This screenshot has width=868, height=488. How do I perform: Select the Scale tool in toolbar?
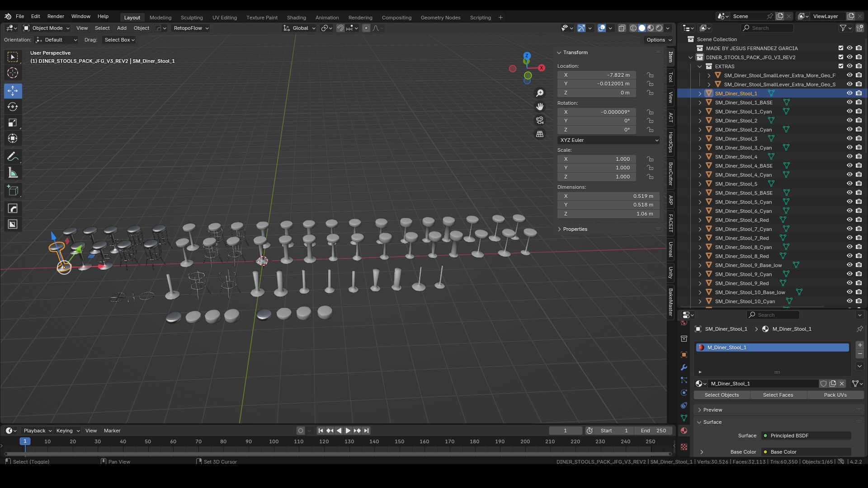click(x=13, y=122)
